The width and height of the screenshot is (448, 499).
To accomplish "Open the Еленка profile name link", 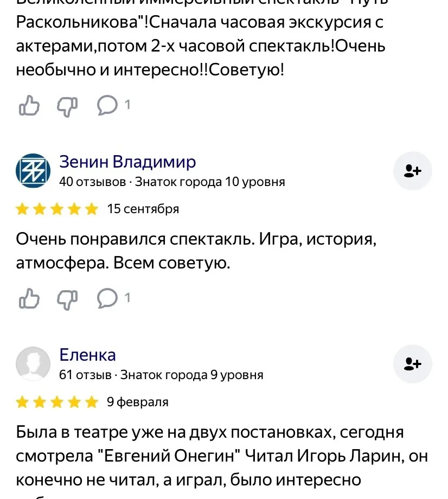I will (x=87, y=355).
